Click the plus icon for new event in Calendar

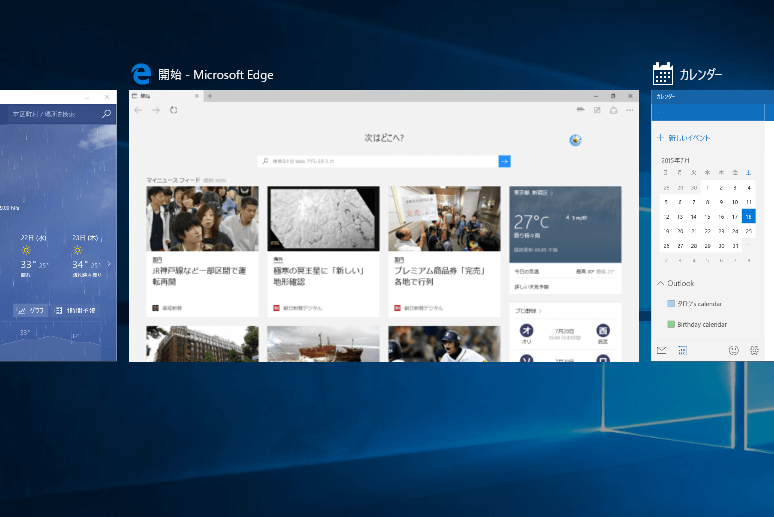[660, 138]
